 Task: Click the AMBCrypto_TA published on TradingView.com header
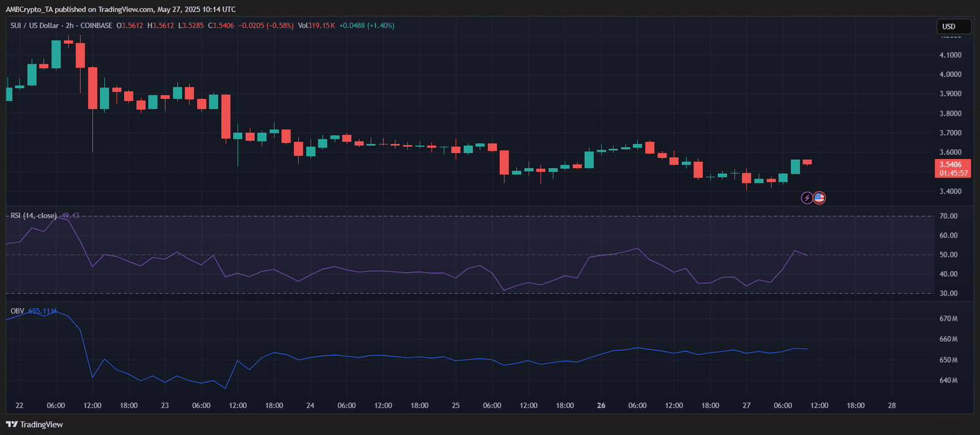coord(121,9)
